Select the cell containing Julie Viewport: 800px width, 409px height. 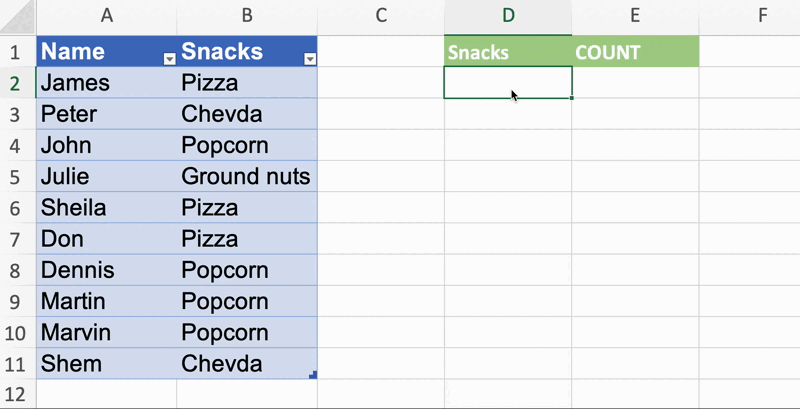[105, 177]
